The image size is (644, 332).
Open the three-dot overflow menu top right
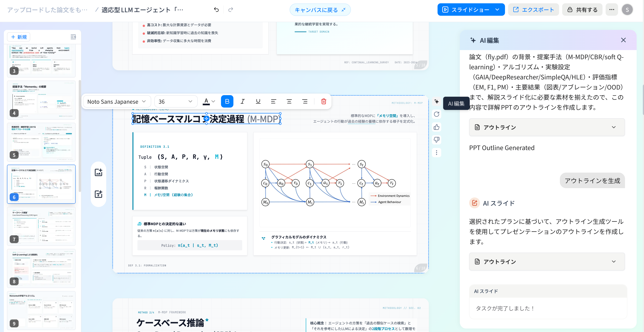coord(612,10)
